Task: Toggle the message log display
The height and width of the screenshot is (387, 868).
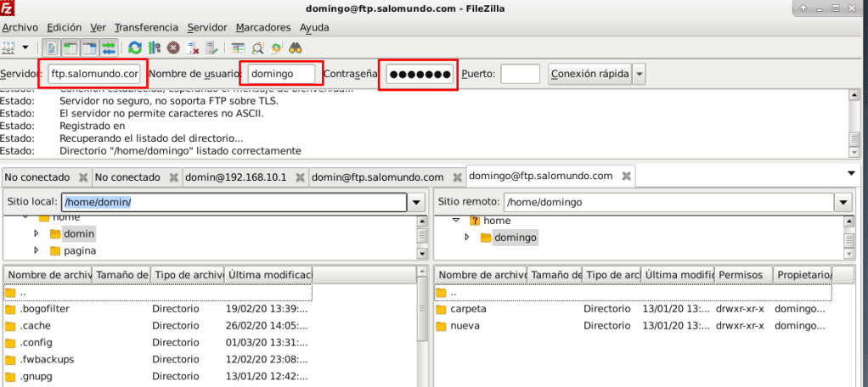Action: click(x=51, y=48)
